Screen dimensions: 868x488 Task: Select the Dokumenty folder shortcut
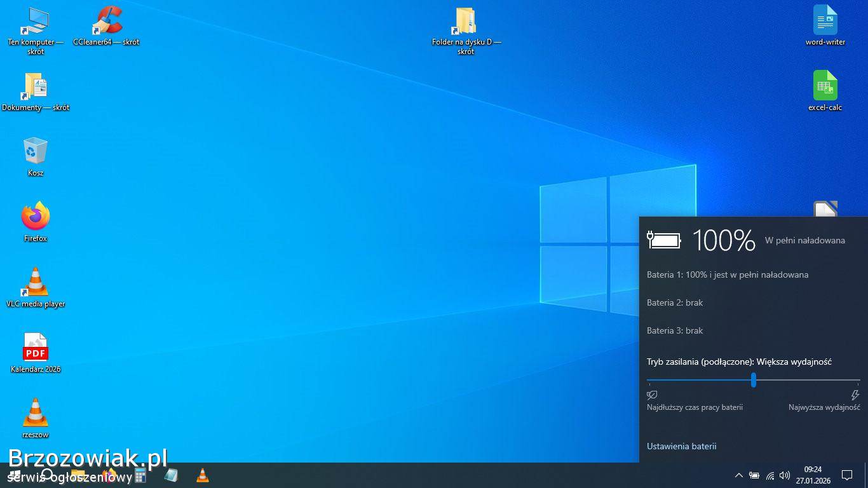pyautogui.click(x=36, y=86)
